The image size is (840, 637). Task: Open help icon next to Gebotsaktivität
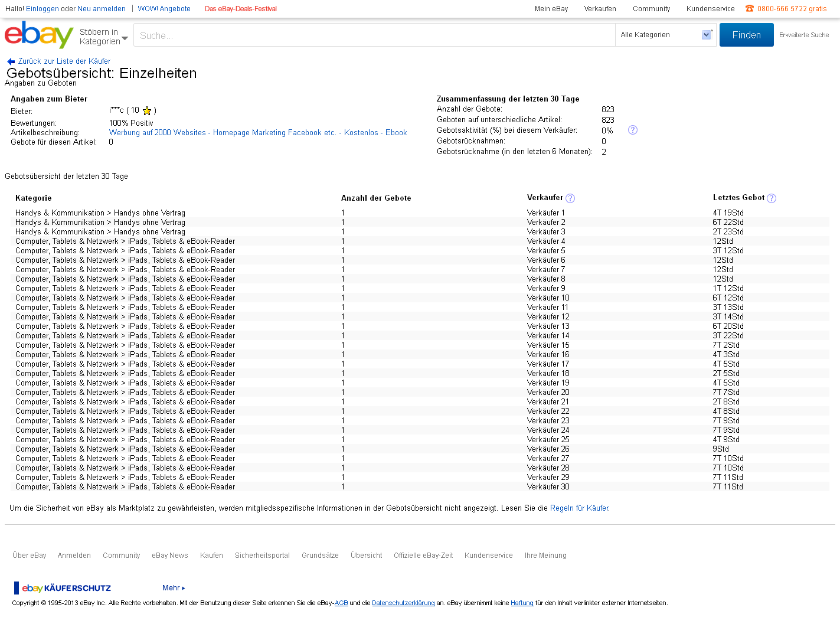pos(633,130)
